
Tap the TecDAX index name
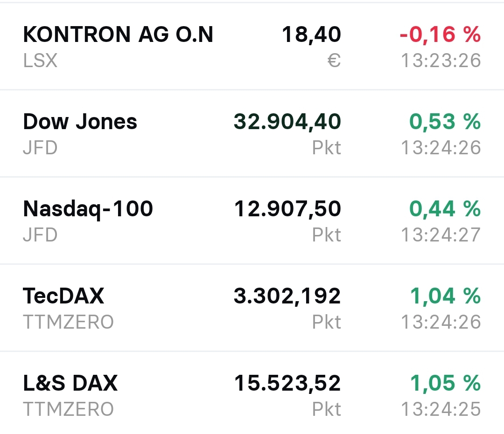[x=63, y=296]
